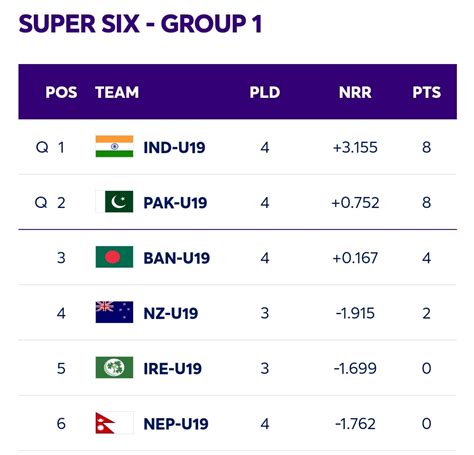Click the Nepal flag icon
The width and height of the screenshot is (474, 455).
point(114,423)
